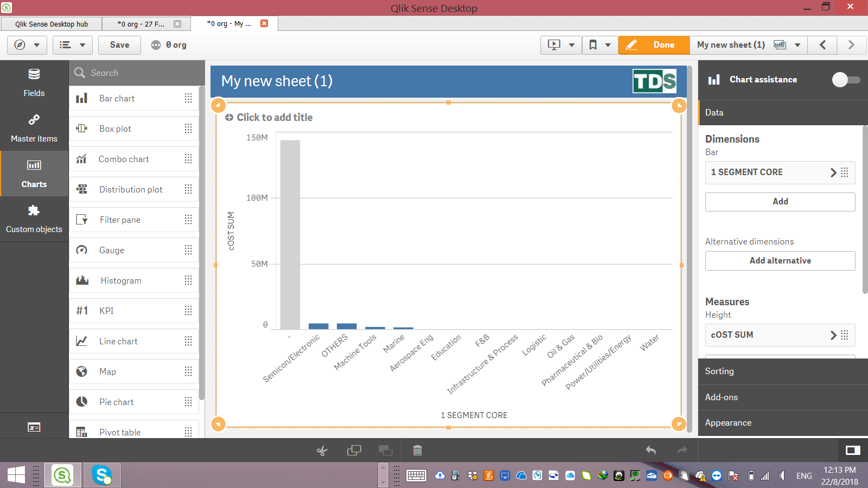Add another dimension with the Add button

click(780, 202)
